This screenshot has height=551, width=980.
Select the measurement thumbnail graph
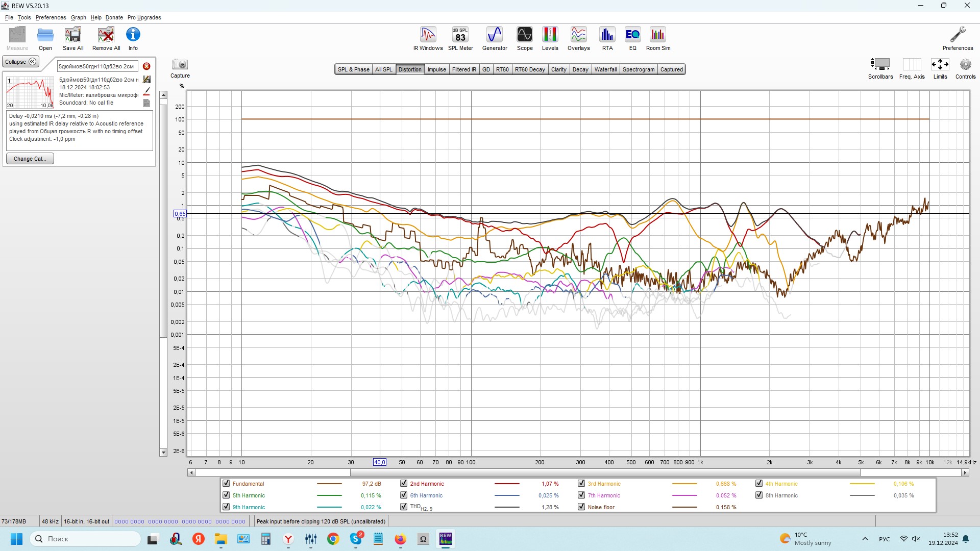coord(30,92)
